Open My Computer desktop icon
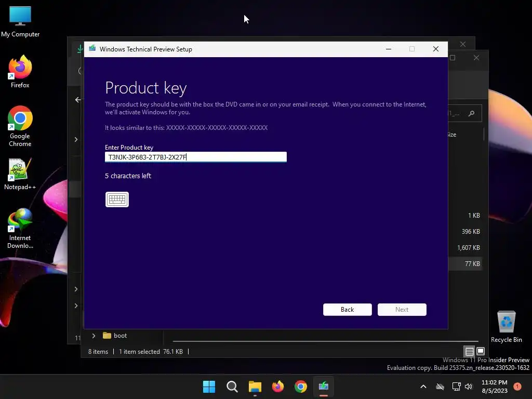 pyautogui.click(x=20, y=21)
